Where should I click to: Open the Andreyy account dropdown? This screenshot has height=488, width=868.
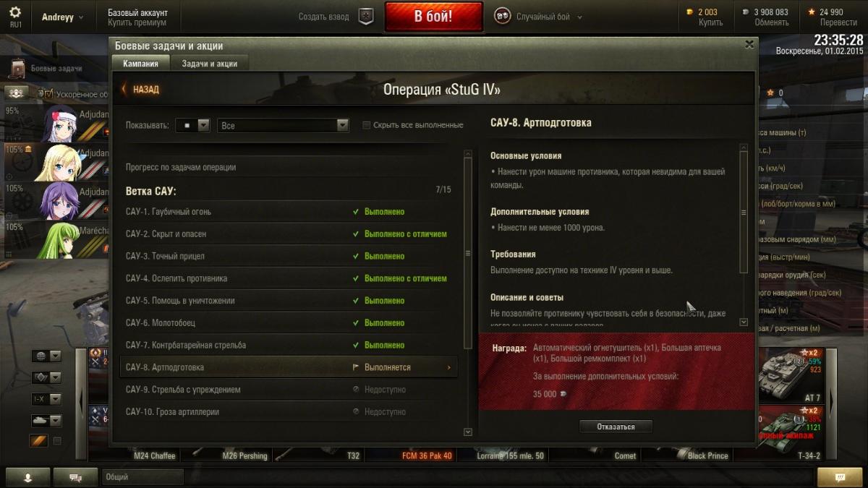pos(62,17)
